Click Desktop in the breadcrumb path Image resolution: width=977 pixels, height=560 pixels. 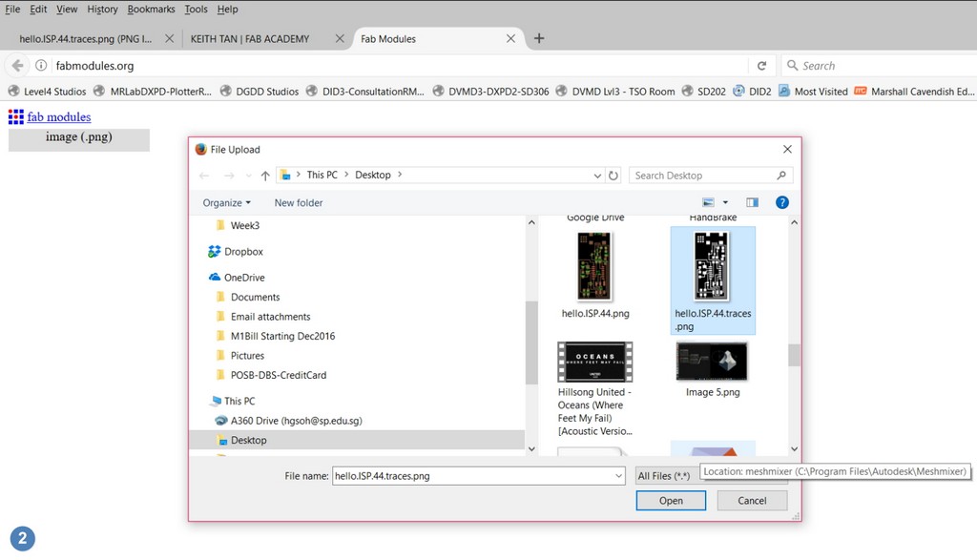click(373, 175)
